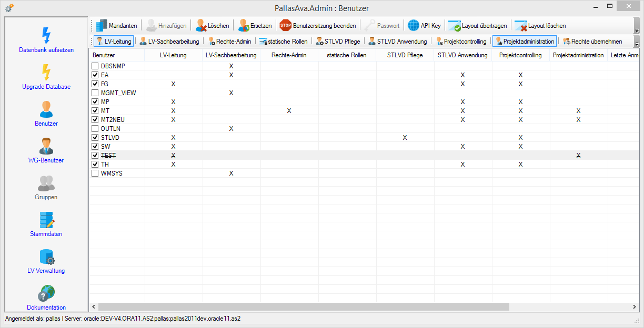Click Layout löschen in toolbar
644x328 pixels.
[540, 25]
